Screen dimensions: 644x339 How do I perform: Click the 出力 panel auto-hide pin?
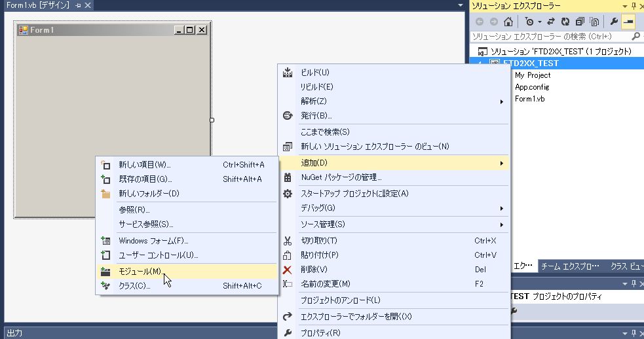click(634, 333)
